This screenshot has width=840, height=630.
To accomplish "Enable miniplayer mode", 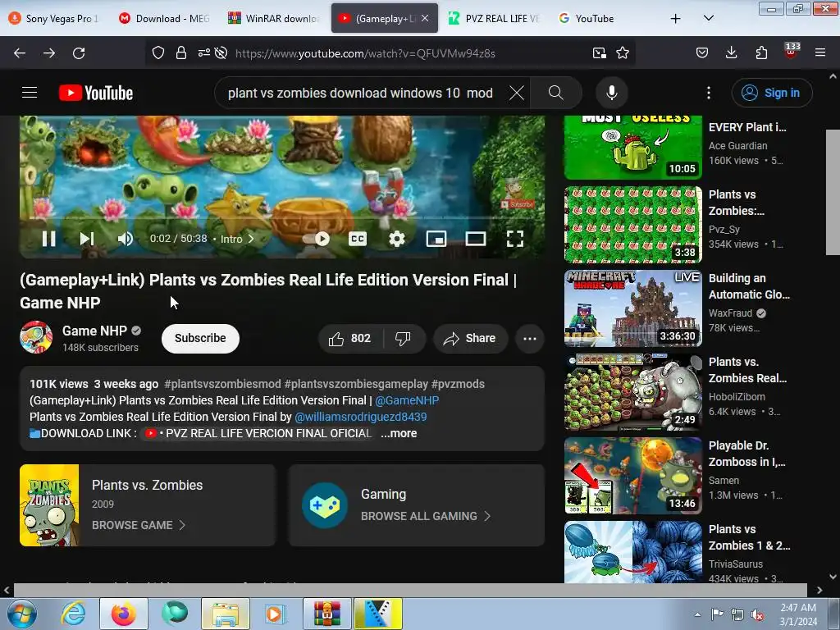I will pyautogui.click(x=436, y=239).
